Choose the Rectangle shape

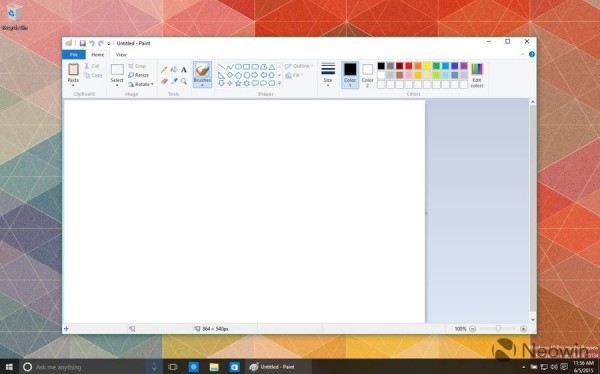pos(246,67)
